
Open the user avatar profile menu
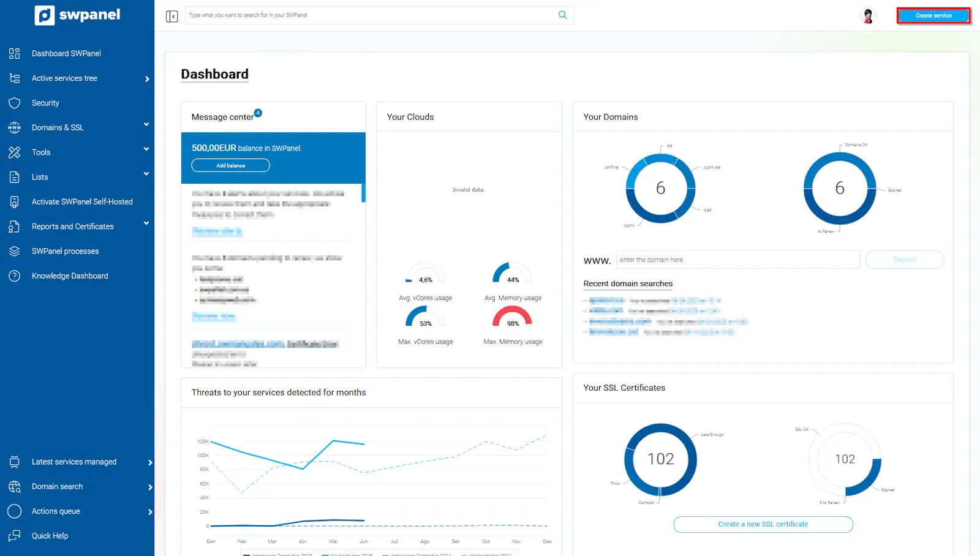867,16
